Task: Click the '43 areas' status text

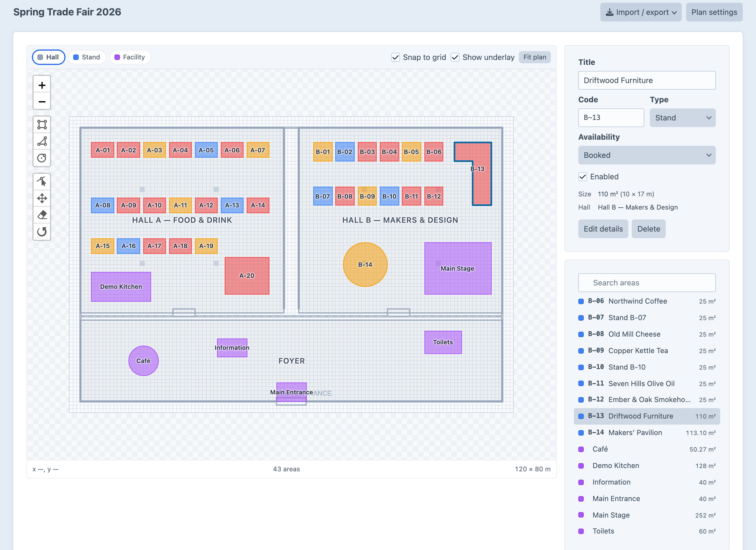Action: point(286,469)
